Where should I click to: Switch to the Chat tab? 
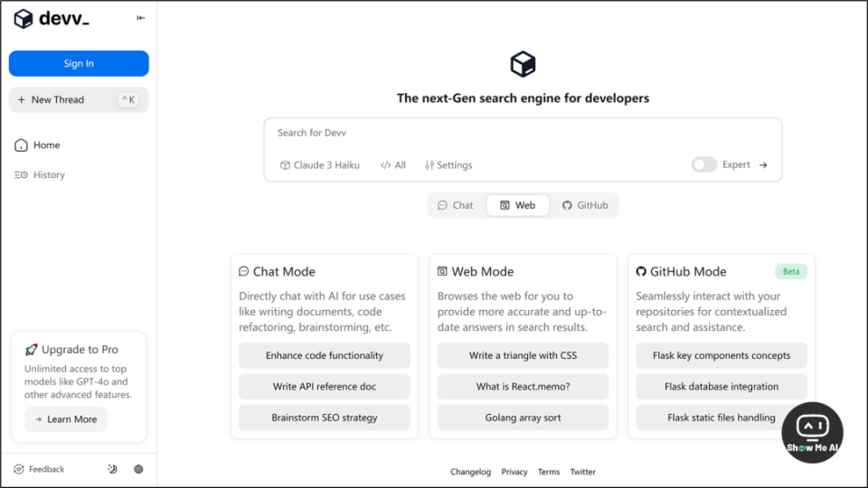point(456,205)
